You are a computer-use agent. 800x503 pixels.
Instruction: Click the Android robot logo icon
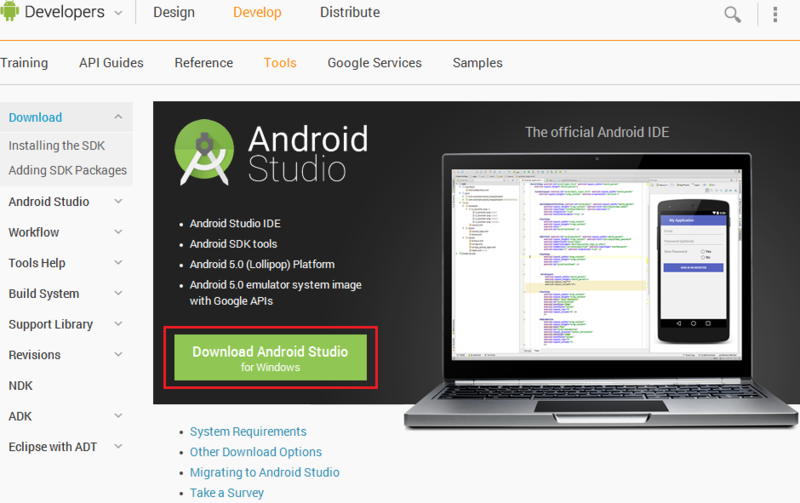(9, 11)
